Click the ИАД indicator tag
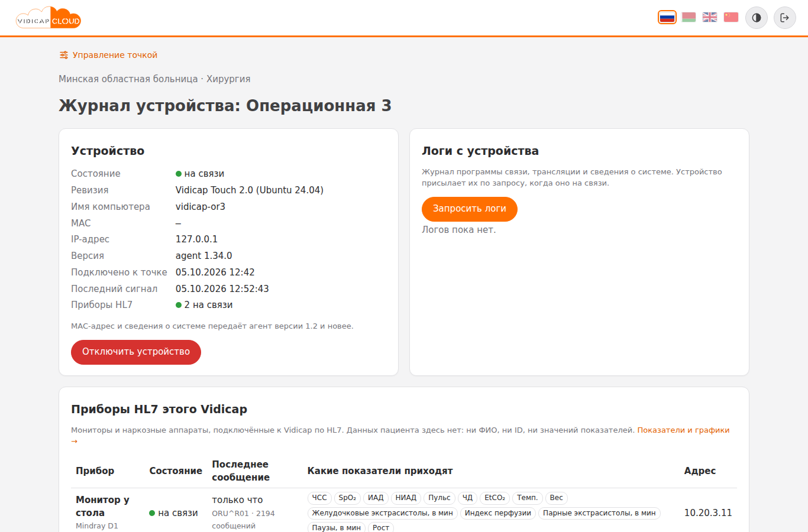 pos(376,498)
